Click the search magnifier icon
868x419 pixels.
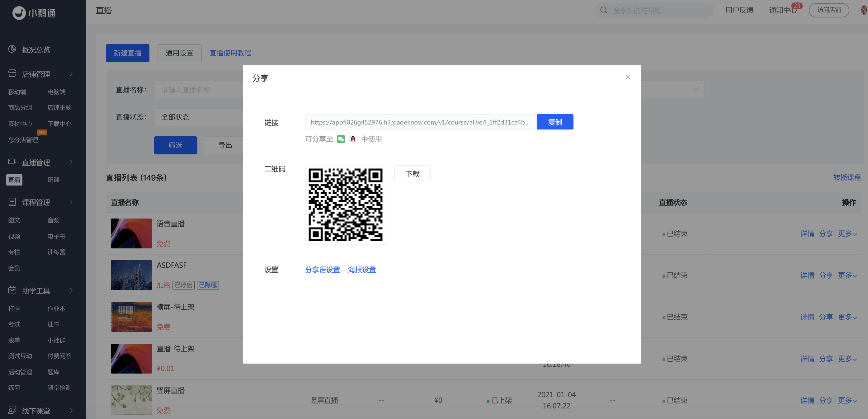click(x=603, y=10)
